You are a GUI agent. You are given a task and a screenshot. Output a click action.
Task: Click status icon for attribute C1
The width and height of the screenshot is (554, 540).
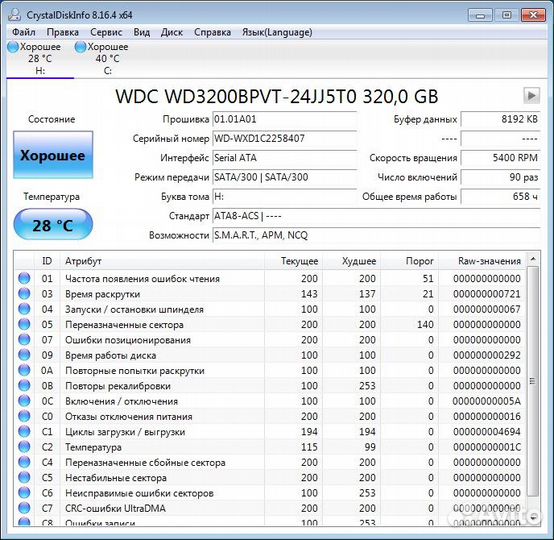point(24,431)
